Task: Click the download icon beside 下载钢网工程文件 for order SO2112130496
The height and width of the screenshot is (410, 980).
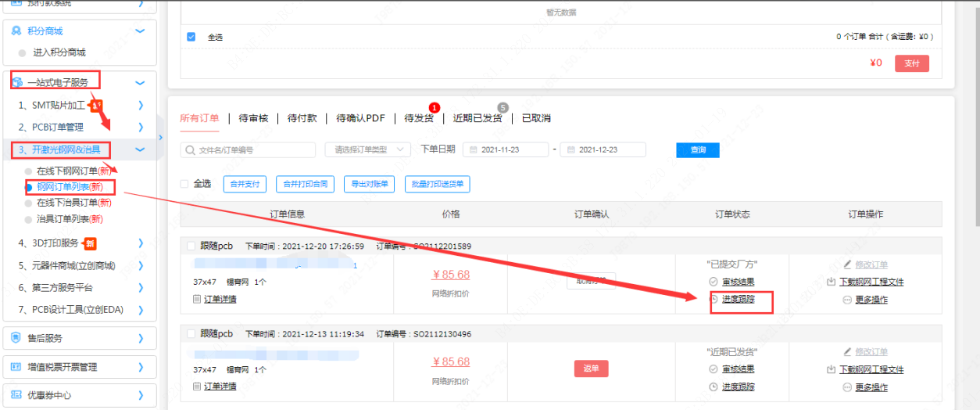Action: point(831,369)
